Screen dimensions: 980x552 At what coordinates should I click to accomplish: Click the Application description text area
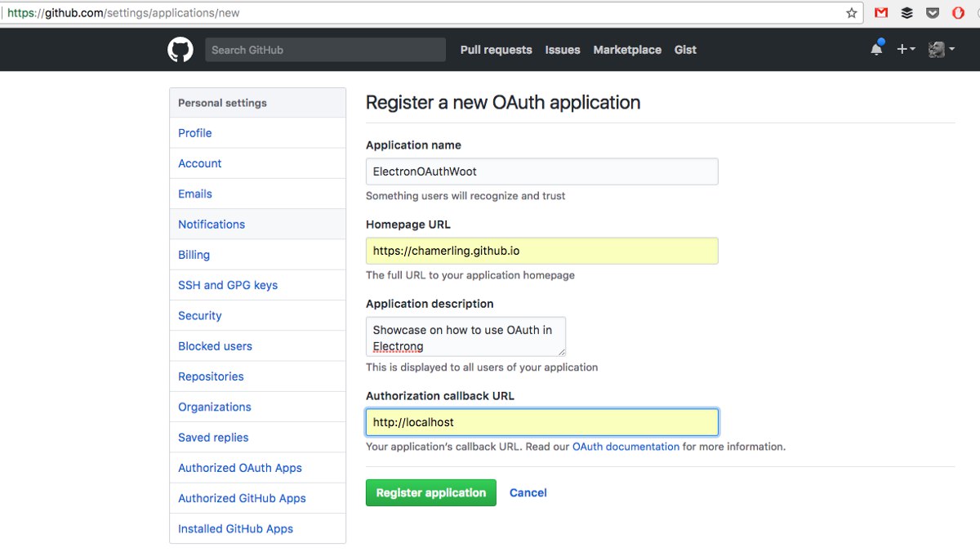click(x=465, y=336)
